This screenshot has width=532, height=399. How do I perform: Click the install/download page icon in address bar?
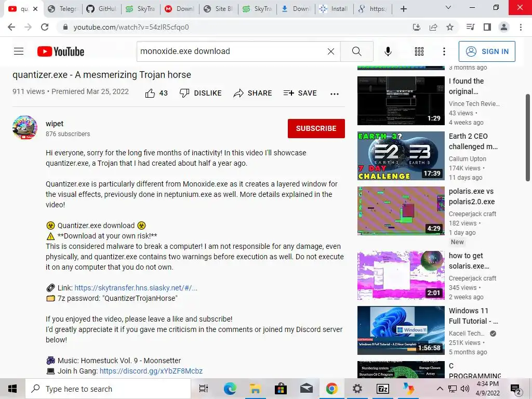(x=416, y=27)
